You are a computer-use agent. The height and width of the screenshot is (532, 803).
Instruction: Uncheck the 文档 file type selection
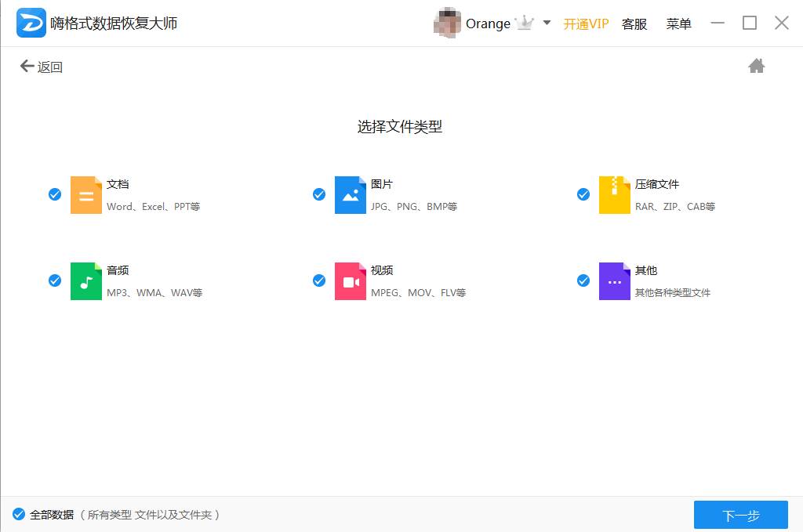point(54,194)
